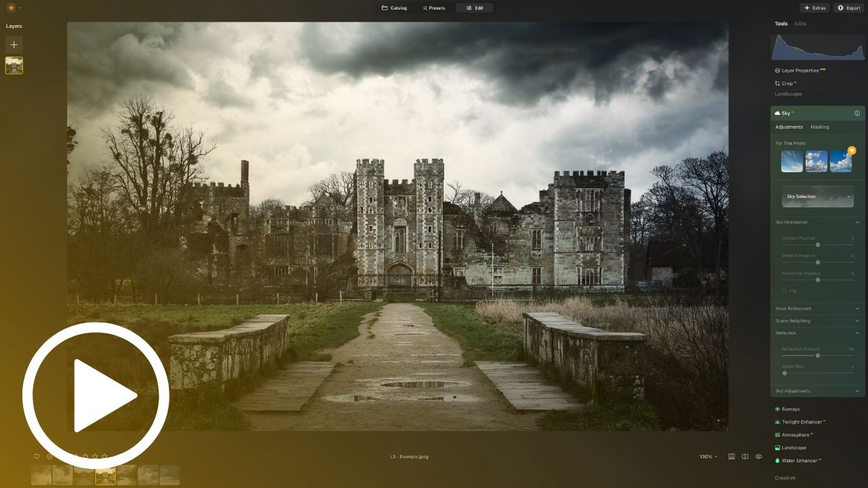Click the Export button
Viewport: 868px width, 488px height.
point(849,8)
